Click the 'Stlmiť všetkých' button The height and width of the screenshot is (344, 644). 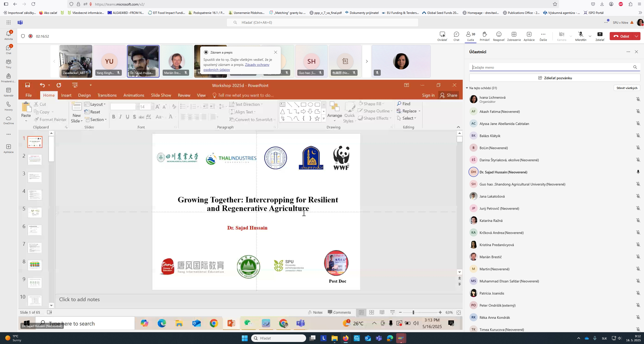627,88
